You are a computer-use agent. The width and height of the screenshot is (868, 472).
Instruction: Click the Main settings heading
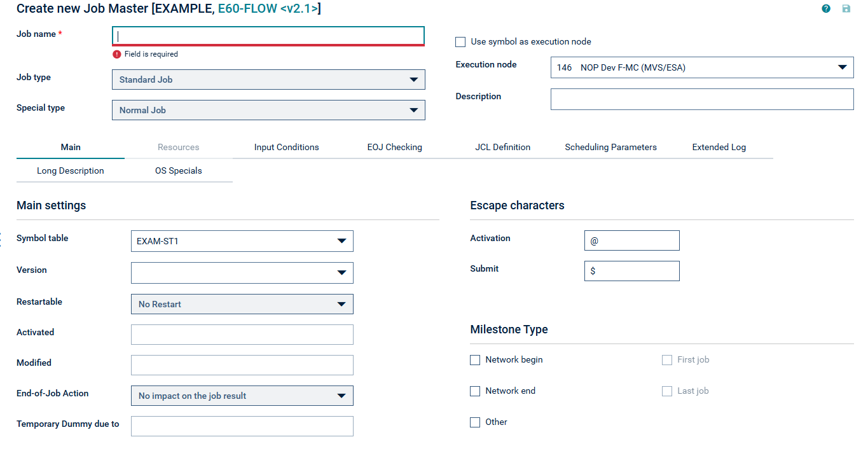[x=51, y=205]
